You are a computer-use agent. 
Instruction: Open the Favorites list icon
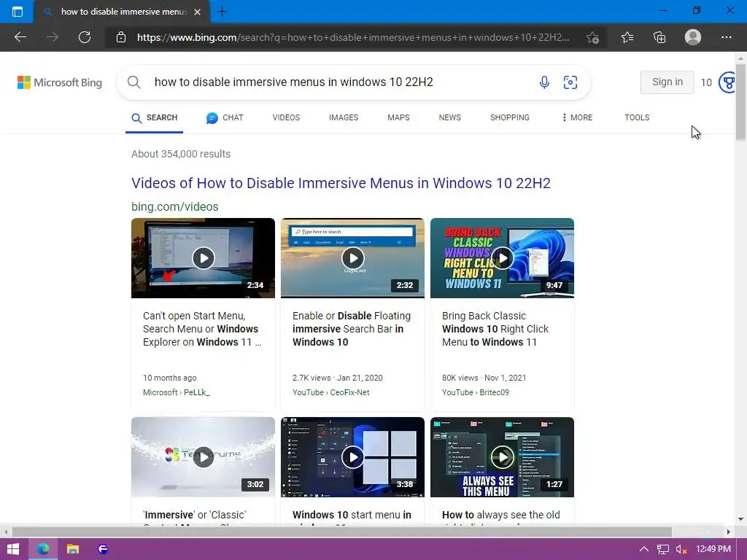[x=627, y=37]
